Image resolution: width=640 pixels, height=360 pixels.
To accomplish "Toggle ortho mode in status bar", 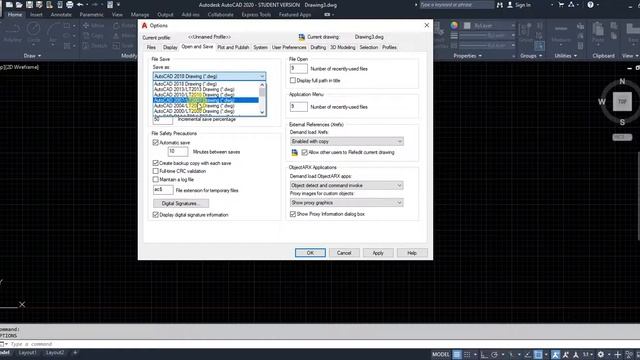I will [484, 355].
